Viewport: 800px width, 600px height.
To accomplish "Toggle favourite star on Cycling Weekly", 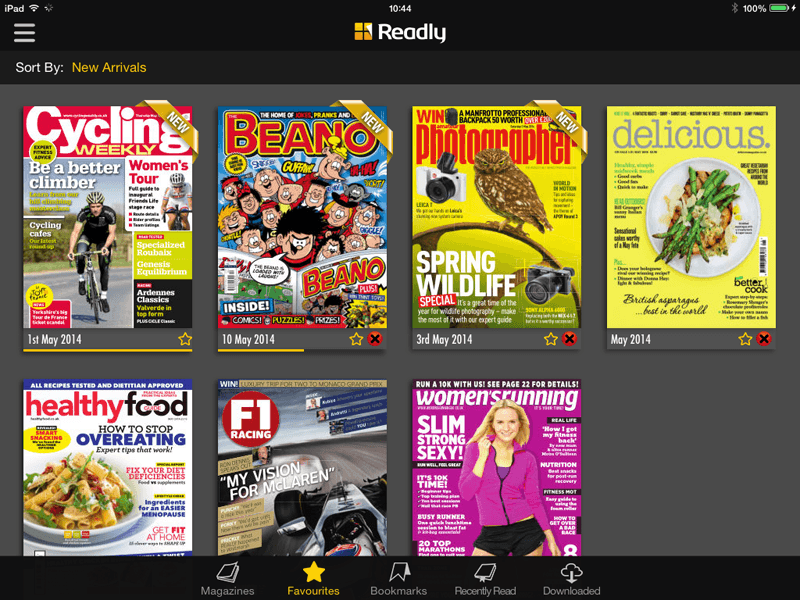I will coord(185,339).
